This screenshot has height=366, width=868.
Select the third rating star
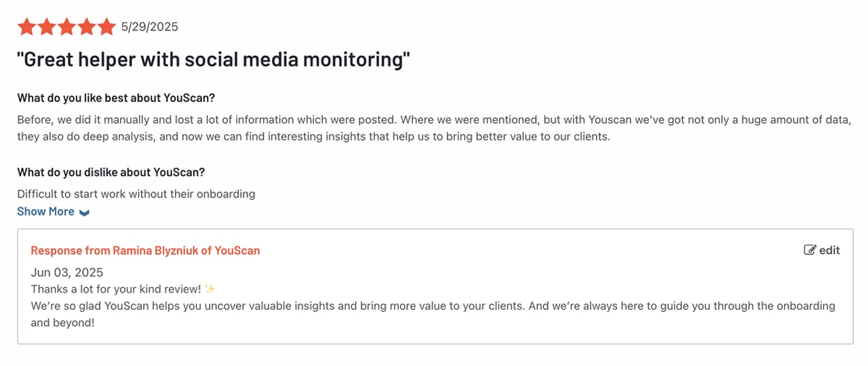point(66,27)
